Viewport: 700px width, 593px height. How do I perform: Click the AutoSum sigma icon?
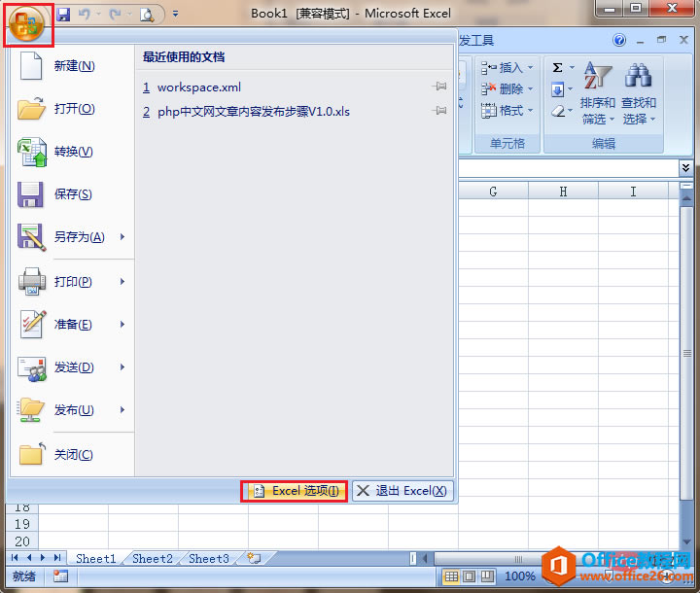point(558,68)
